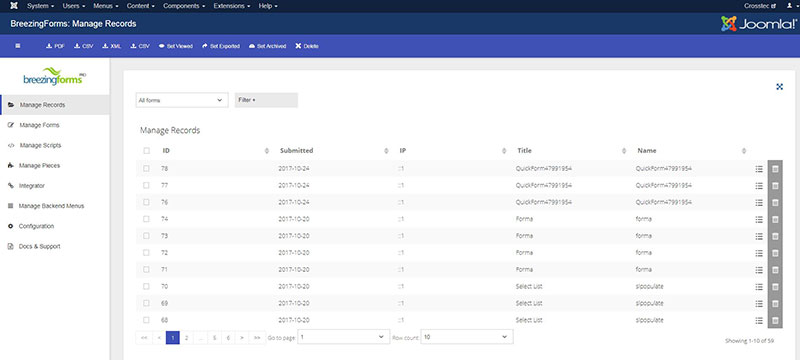Screen dimensions: 800x360
Task: Select the checkbox for record 78
Action: (146, 168)
